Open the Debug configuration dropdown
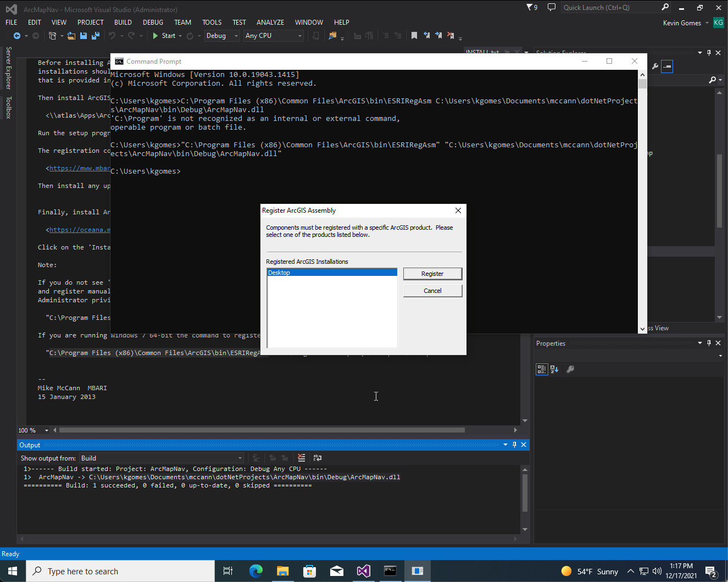This screenshot has height=582, width=728. (222, 36)
